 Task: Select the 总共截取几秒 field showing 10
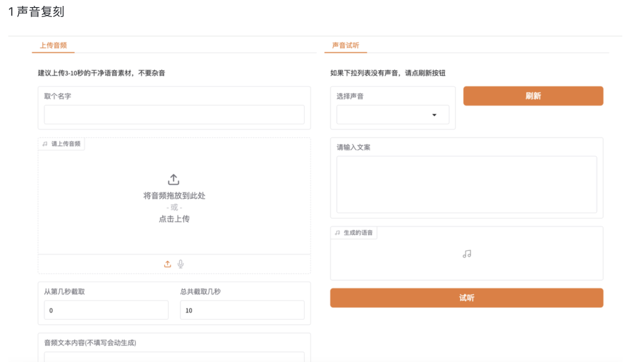point(242,310)
